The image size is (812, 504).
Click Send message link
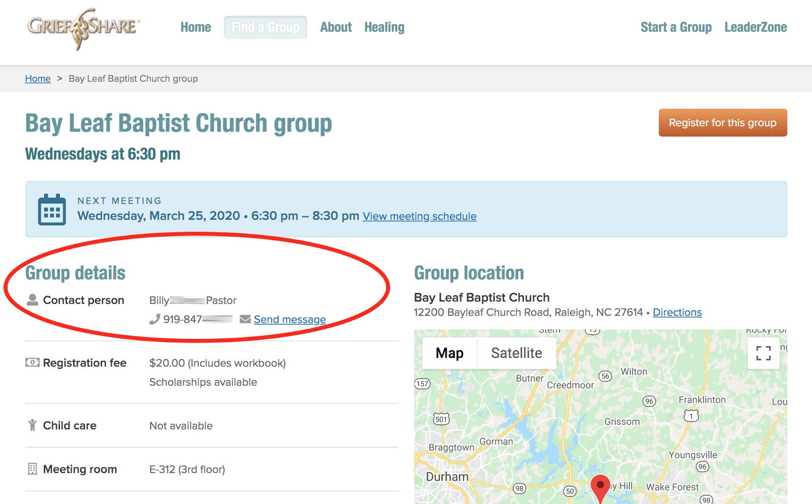pos(290,319)
